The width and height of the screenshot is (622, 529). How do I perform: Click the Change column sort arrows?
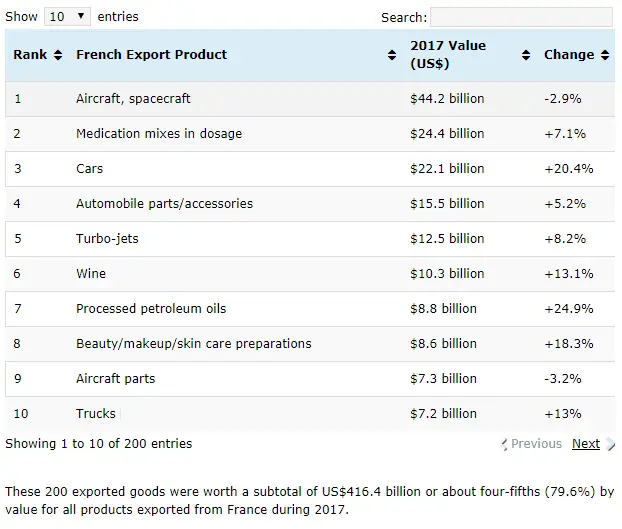(x=604, y=55)
